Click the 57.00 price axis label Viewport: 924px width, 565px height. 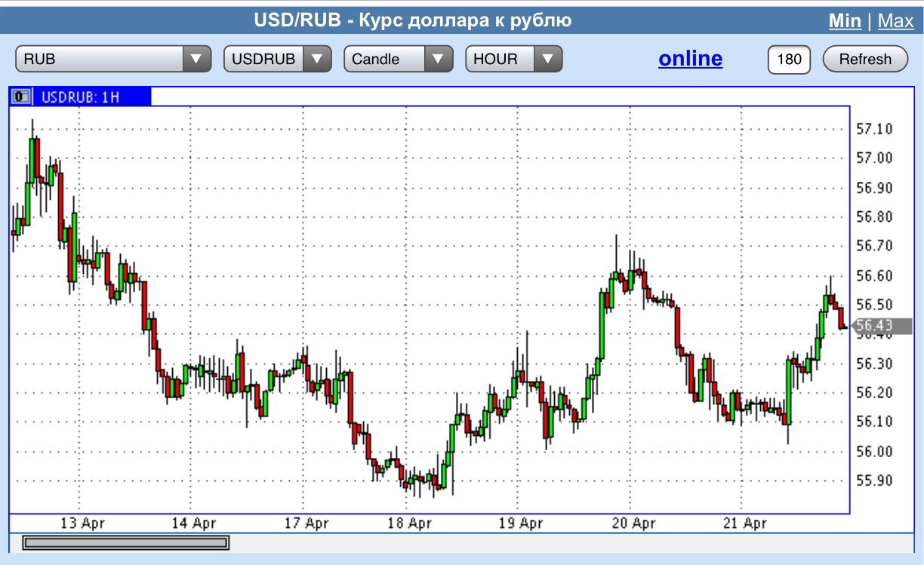pos(874,158)
